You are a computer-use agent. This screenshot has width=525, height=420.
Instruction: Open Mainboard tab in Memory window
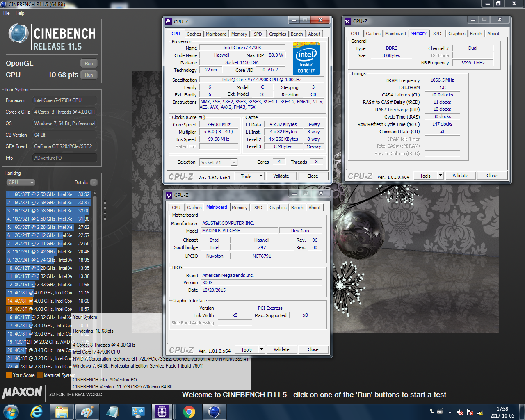coord(395,34)
